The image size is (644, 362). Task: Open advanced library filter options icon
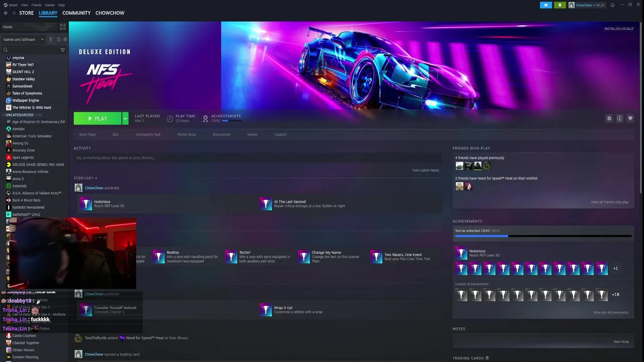tap(63, 50)
